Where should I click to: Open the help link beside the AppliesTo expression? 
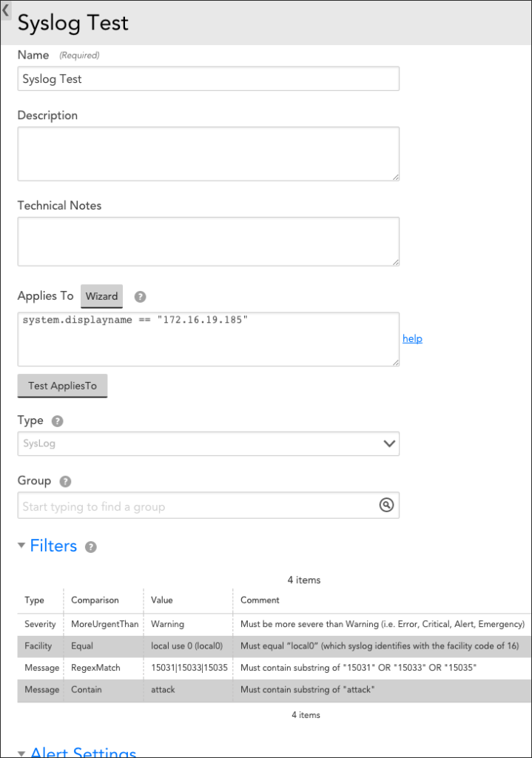point(412,338)
